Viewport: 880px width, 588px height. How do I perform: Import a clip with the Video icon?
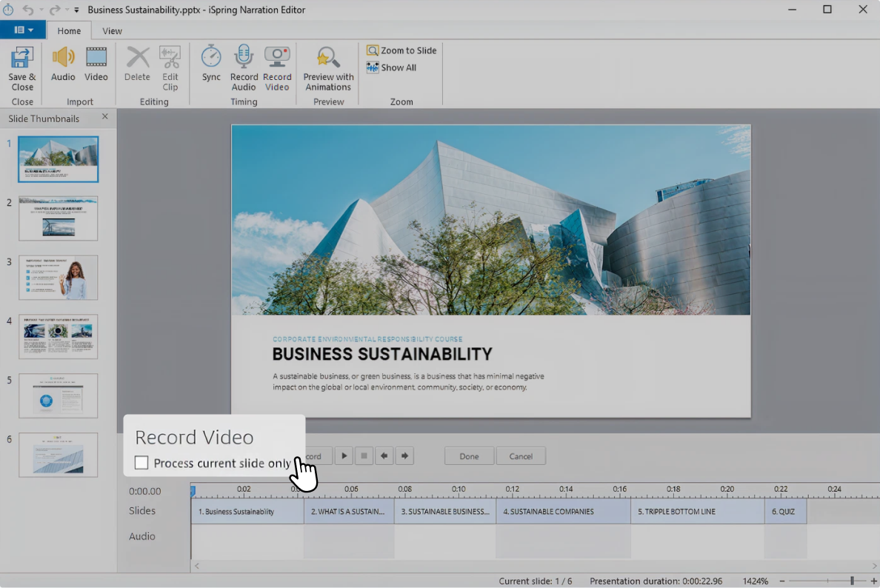96,67
